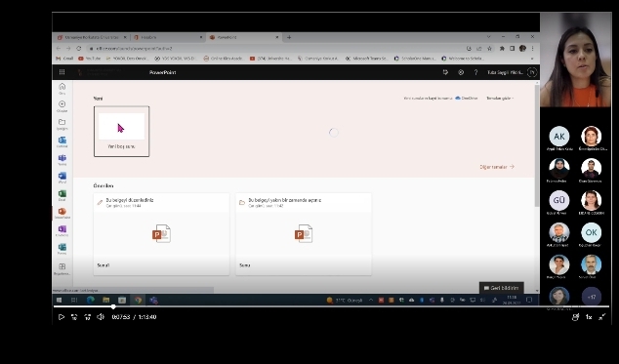Create a new blank presentation
The width and height of the screenshot is (619, 364).
pyautogui.click(x=122, y=131)
